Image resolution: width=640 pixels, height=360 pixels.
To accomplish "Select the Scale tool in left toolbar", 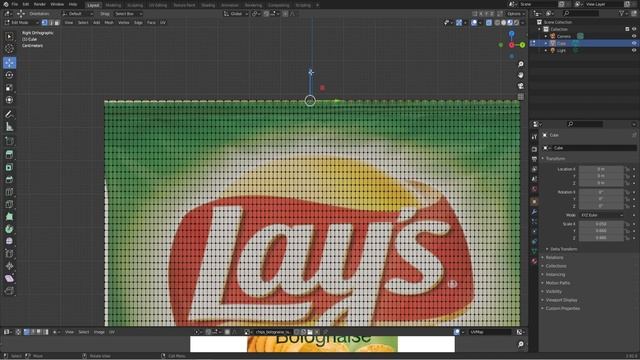I will pyautogui.click(x=9, y=88).
